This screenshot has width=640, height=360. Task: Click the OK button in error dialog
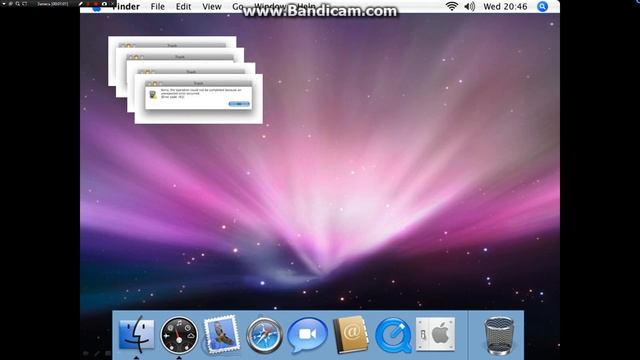pos(239,104)
